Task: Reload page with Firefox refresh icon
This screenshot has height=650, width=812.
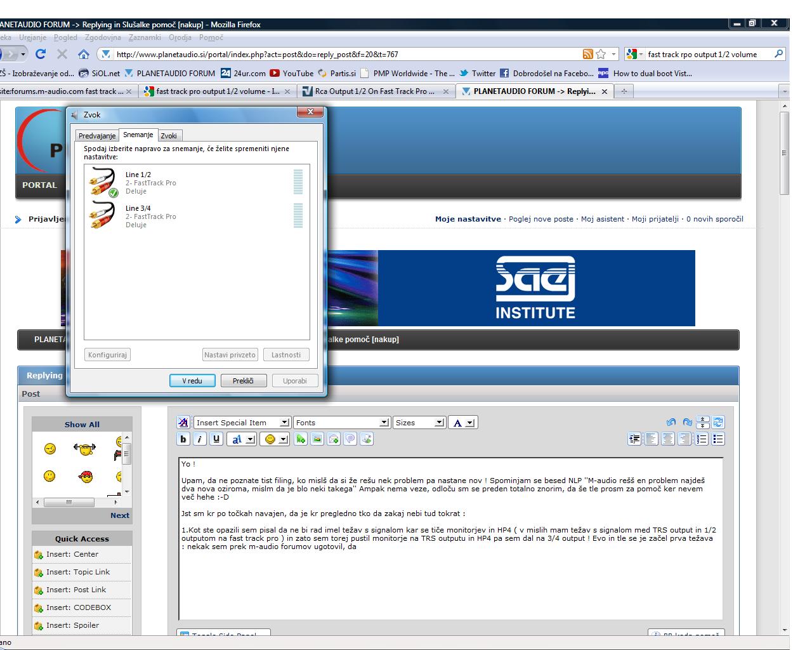Action: pos(41,54)
